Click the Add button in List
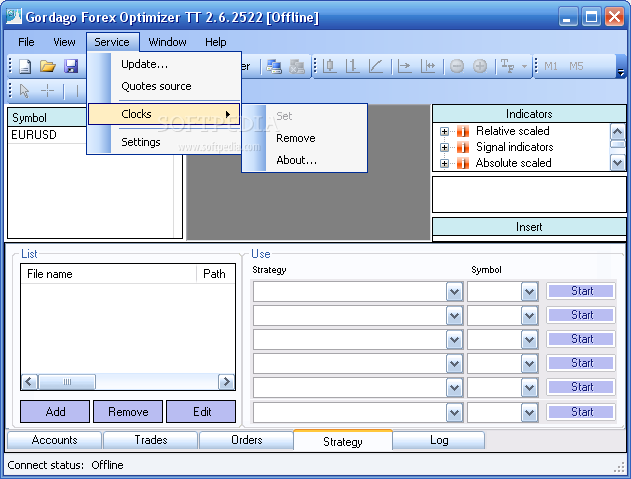 55,411
